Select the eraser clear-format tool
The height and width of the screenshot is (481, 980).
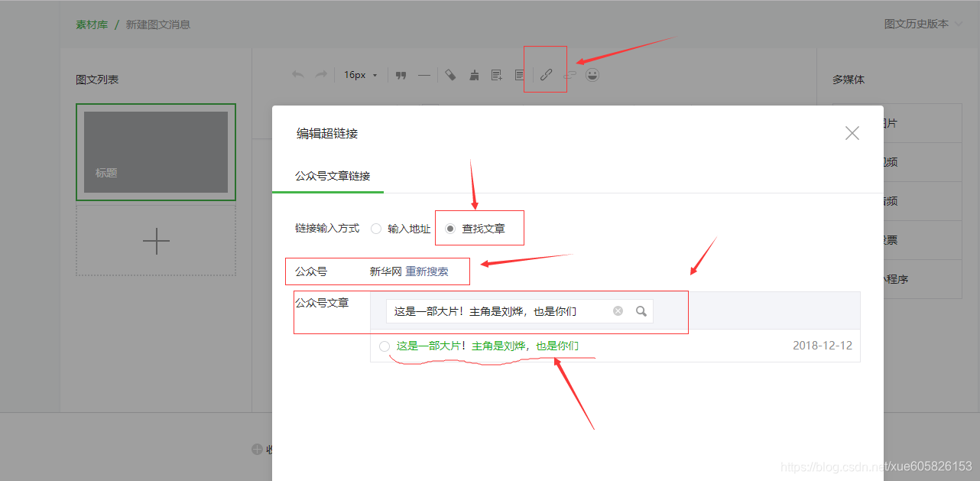450,75
